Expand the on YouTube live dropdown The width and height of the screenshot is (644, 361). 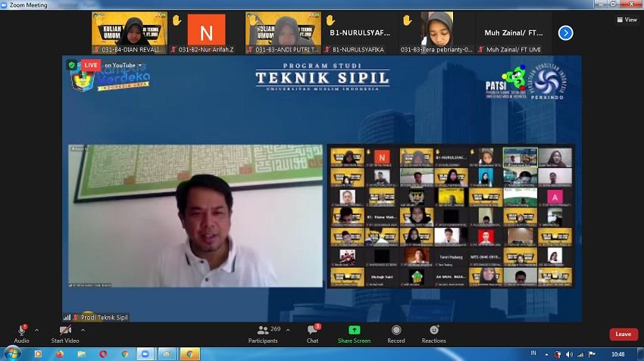123,65
